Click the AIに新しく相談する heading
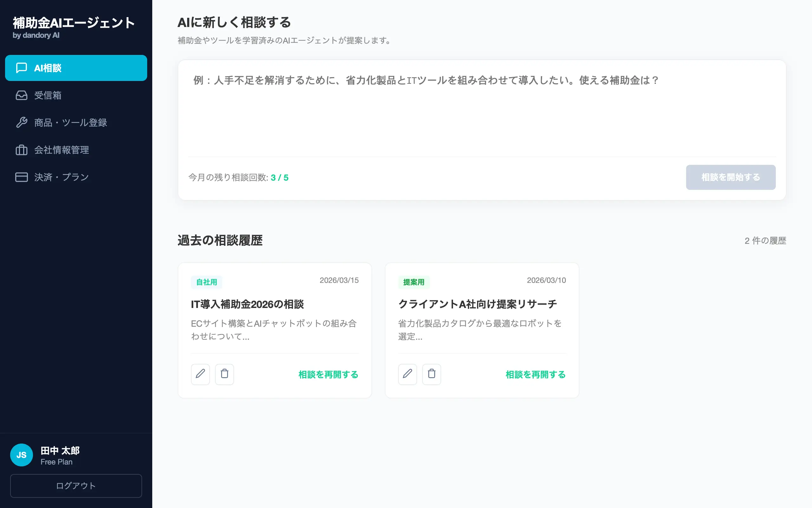 234,23
